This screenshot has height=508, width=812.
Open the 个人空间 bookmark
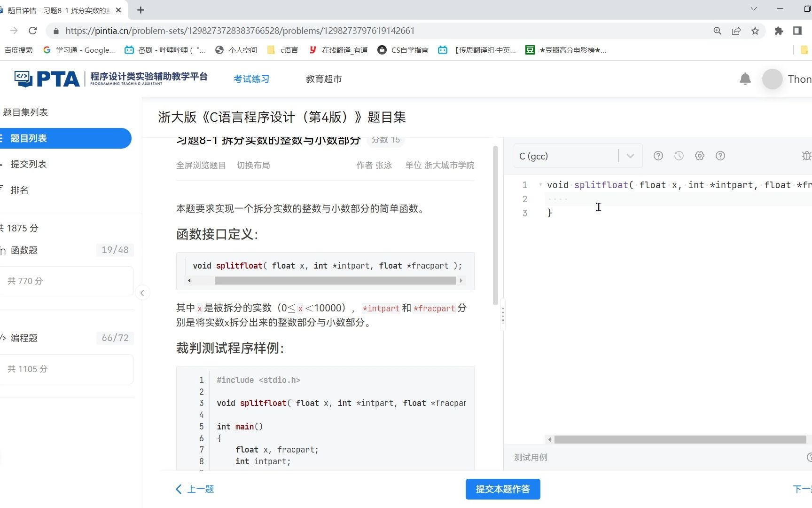(236, 50)
